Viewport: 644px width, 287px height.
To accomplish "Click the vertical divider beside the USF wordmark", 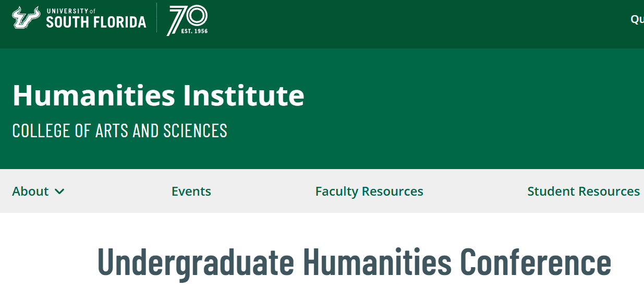I will click(156, 18).
